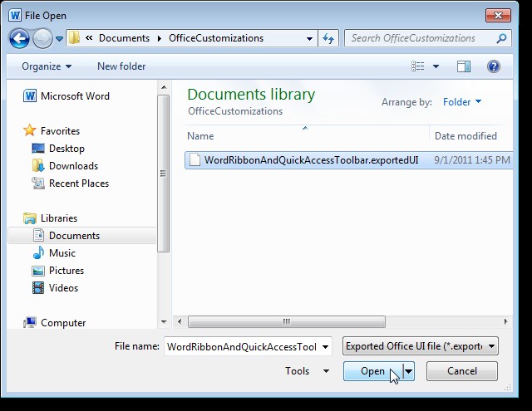Click the Microsoft Word icon in sidebar
This screenshot has height=411, width=532.
pos(30,95)
